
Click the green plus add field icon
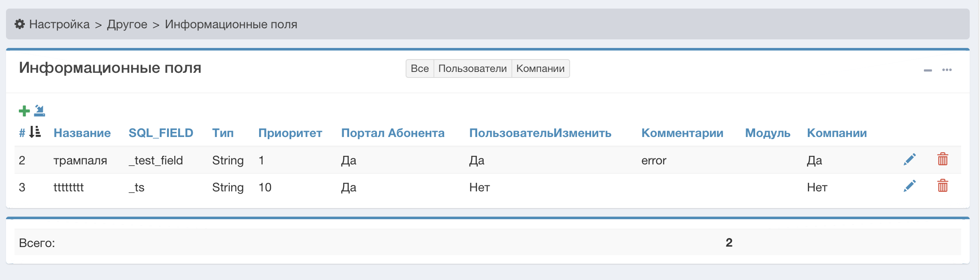click(24, 111)
